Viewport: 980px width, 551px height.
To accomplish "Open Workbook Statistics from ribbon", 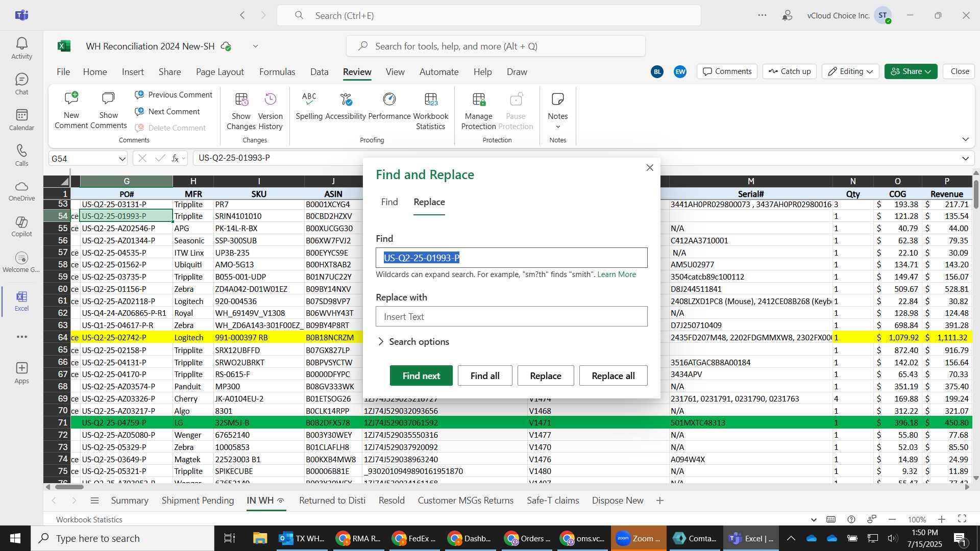I will (x=430, y=111).
